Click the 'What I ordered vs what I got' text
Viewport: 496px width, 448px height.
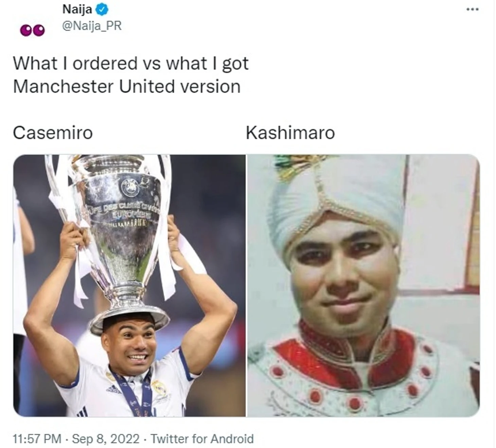[131, 64]
